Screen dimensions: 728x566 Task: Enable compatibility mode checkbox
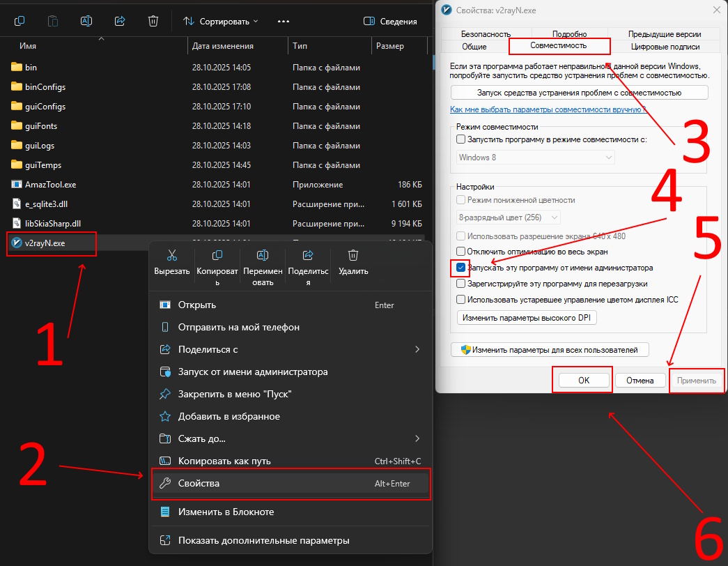[x=460, y=139]
